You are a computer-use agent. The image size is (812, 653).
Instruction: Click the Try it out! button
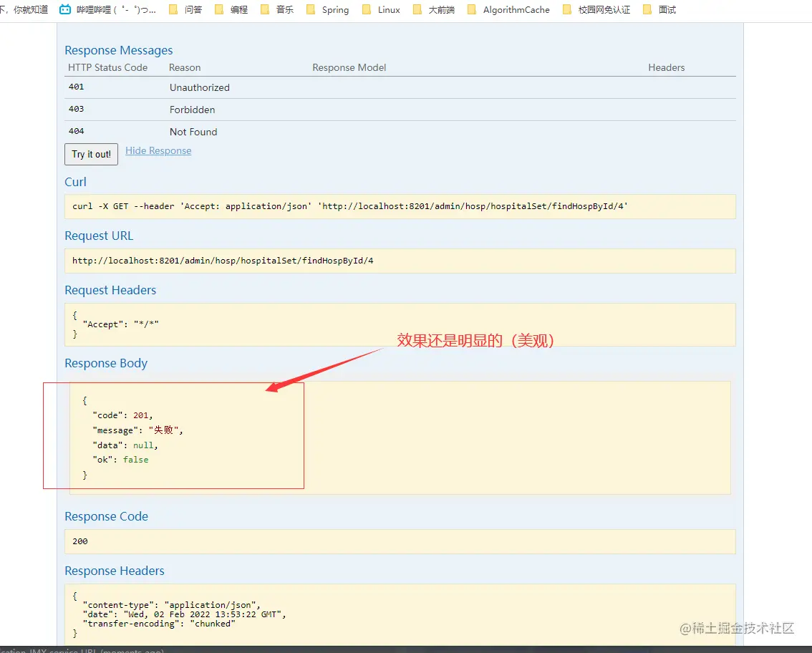click(91, 155)
